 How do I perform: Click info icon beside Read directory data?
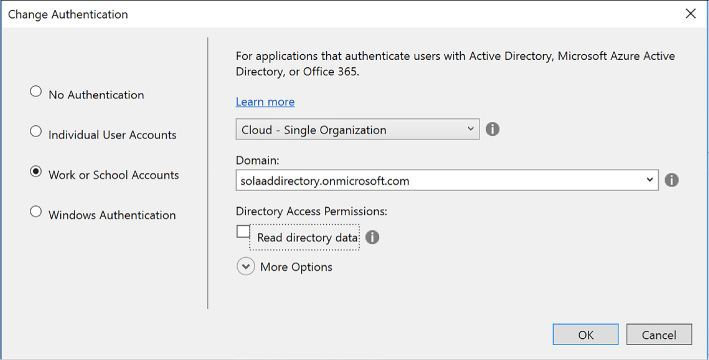[372, 237]
